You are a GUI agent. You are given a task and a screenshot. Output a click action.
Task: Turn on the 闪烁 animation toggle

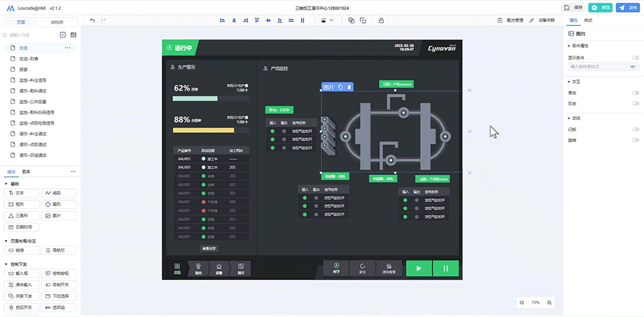click(635, 129)
